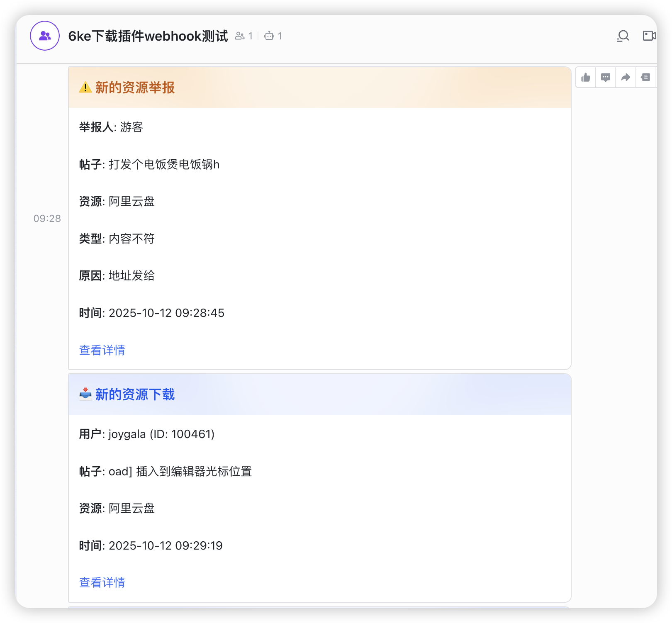This screenshot has width=672, height=623.
Task: Click the download tray icon on 新的资源下载
Action: pos(85,394)
